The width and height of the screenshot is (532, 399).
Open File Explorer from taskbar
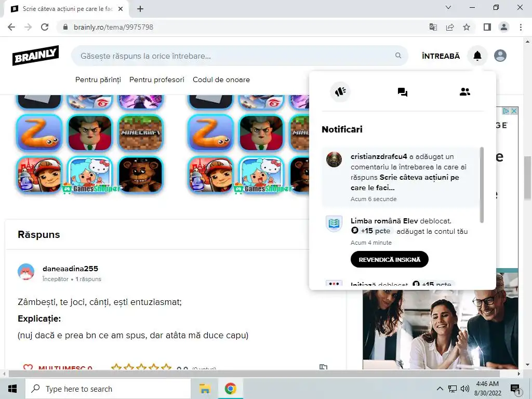205,389
